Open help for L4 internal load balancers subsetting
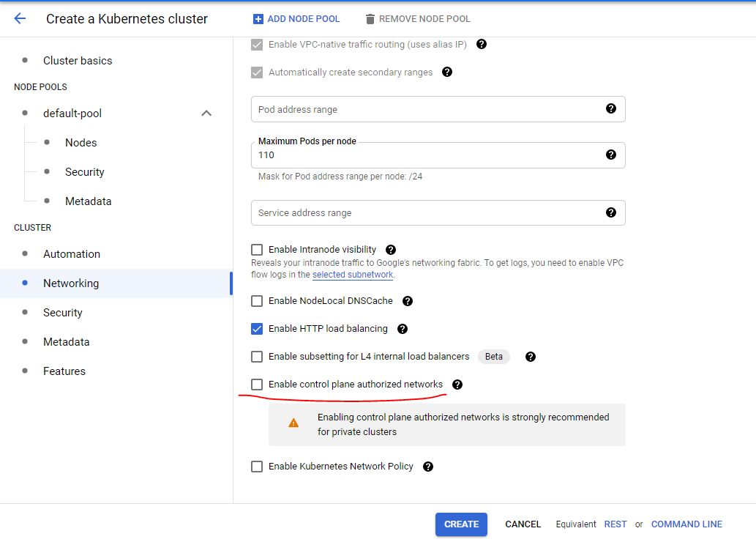This screenshot has height=542, width=756. click(531, 357)
